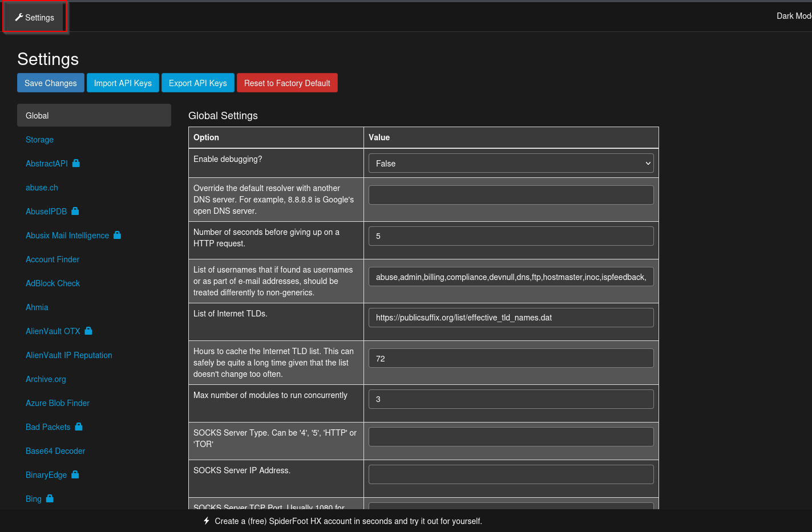Focus the DNS resolver override field
The image size is (812, 532).
click(x=511, y=195)
